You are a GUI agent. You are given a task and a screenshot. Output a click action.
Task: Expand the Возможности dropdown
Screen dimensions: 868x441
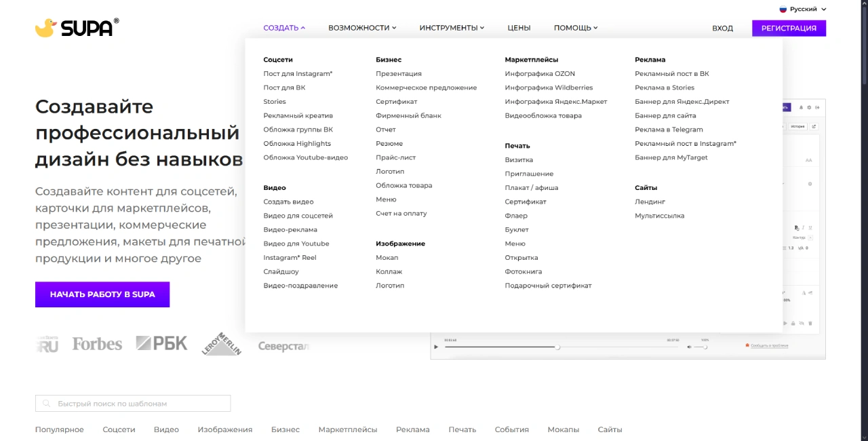click(x=362, y=28)
